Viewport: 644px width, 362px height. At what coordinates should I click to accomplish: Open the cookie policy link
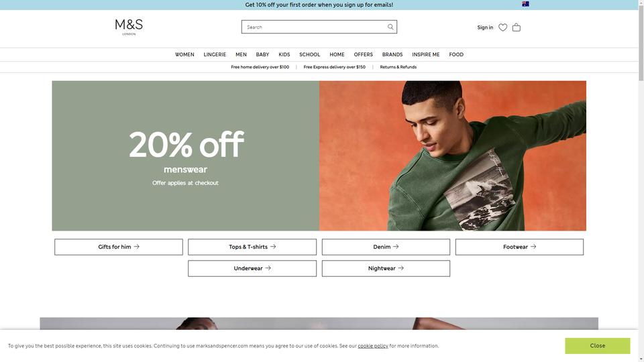(373, 346)
